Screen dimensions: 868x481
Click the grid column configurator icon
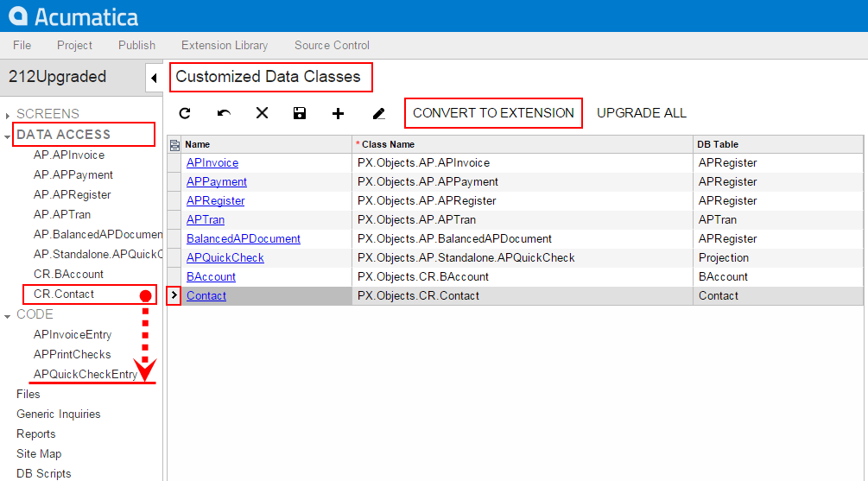pos(174,145)
